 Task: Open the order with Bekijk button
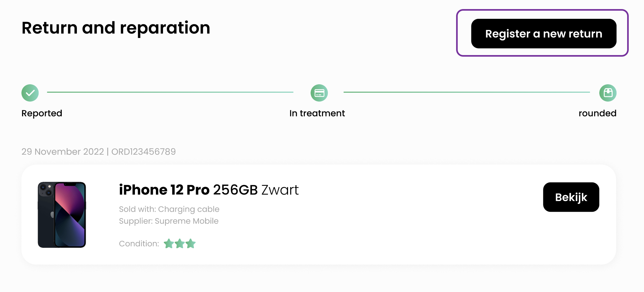(x=571, y=197)
